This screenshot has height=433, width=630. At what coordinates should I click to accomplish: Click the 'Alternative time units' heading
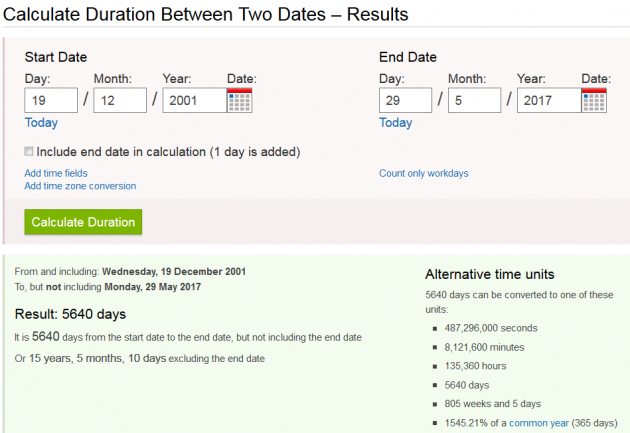[490, 275]
